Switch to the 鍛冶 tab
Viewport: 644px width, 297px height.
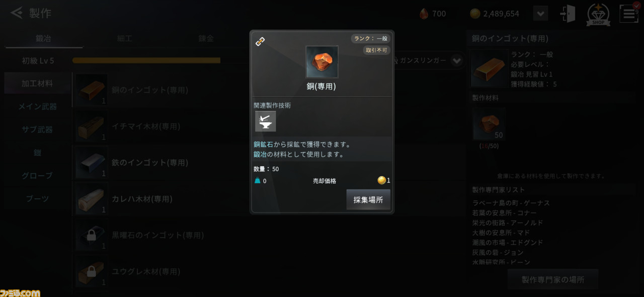[43, 38]
